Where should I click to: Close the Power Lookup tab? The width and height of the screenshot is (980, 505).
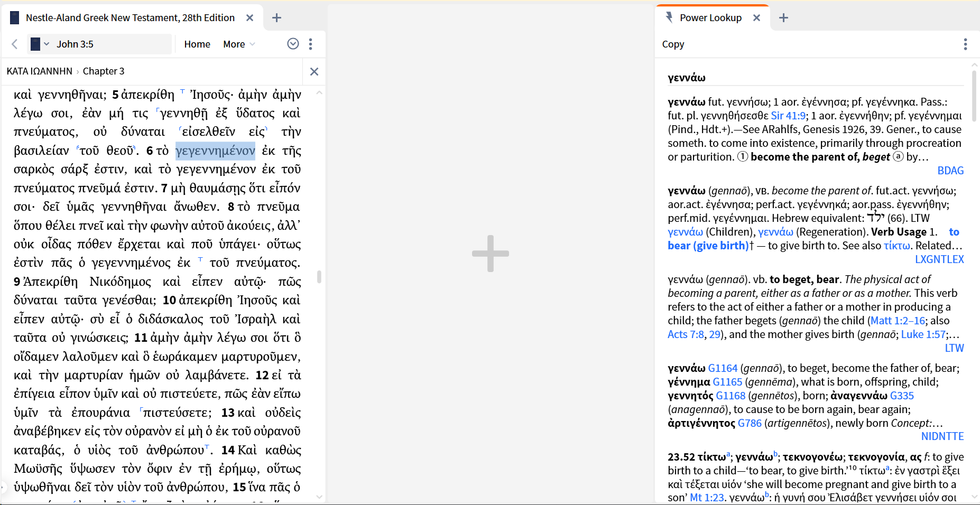pyautogui.click(x=756, y=18)
